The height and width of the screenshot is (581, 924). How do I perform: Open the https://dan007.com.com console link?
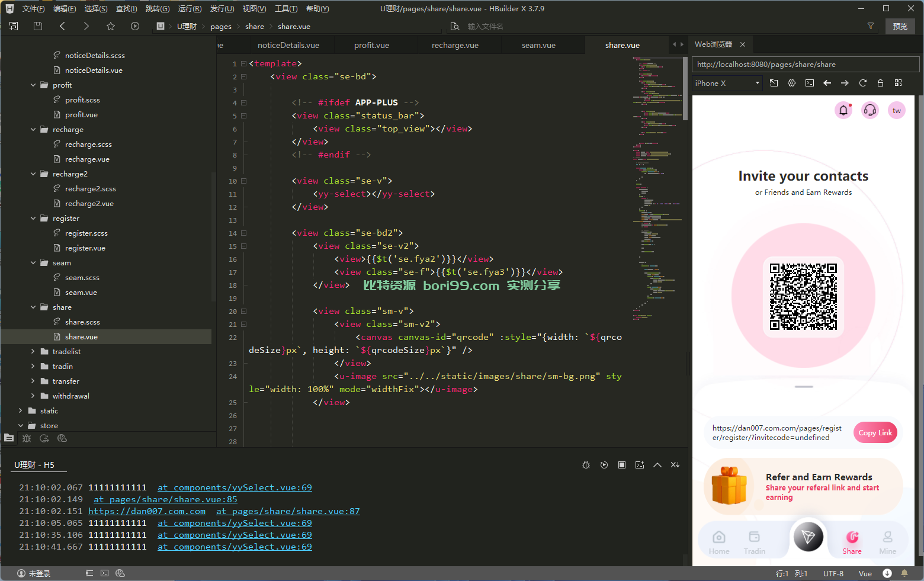point(147,511)
